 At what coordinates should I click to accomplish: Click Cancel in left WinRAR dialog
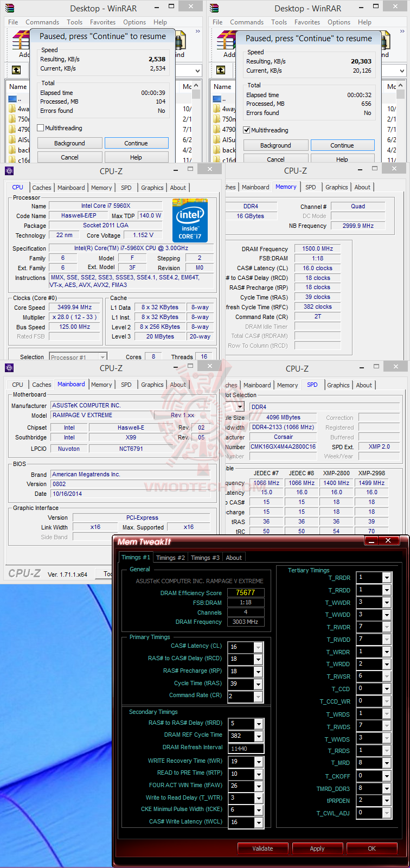point(69,157)
